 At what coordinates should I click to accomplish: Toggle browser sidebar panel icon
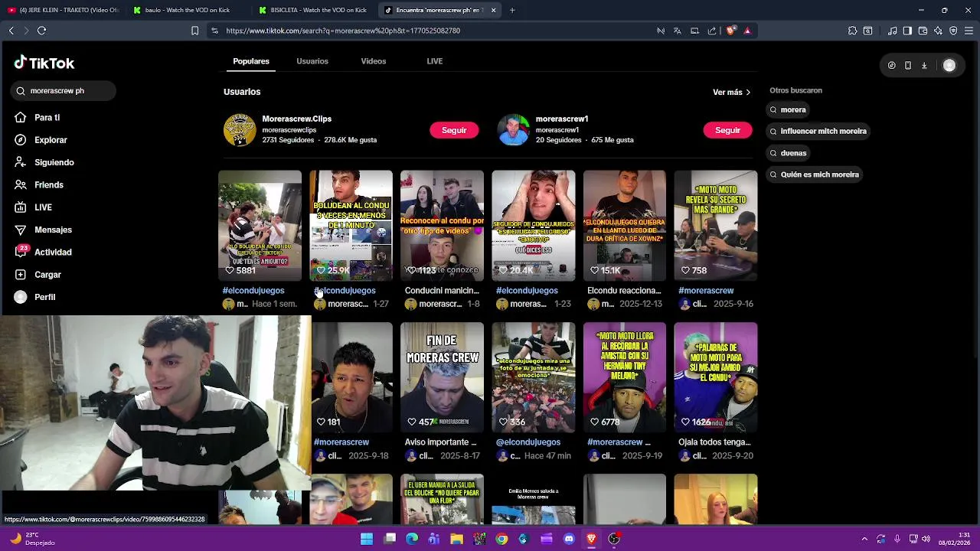click(x=907, y=31)
